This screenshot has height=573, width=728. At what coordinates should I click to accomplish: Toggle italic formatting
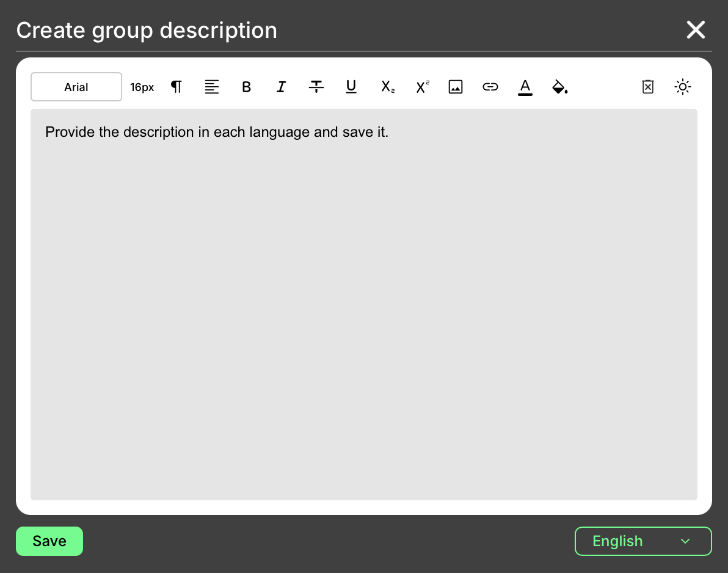pos(282,87)
